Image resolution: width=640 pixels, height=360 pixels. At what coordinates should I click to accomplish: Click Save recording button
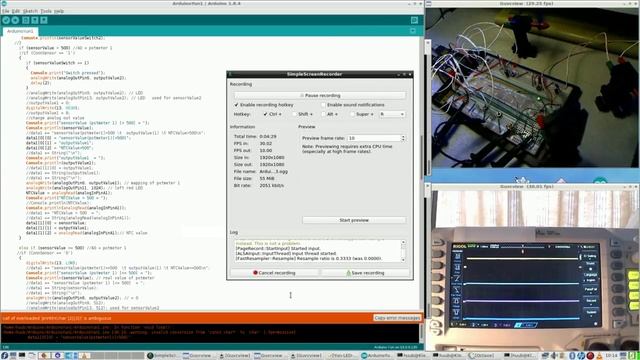click(x=365, y=273)
